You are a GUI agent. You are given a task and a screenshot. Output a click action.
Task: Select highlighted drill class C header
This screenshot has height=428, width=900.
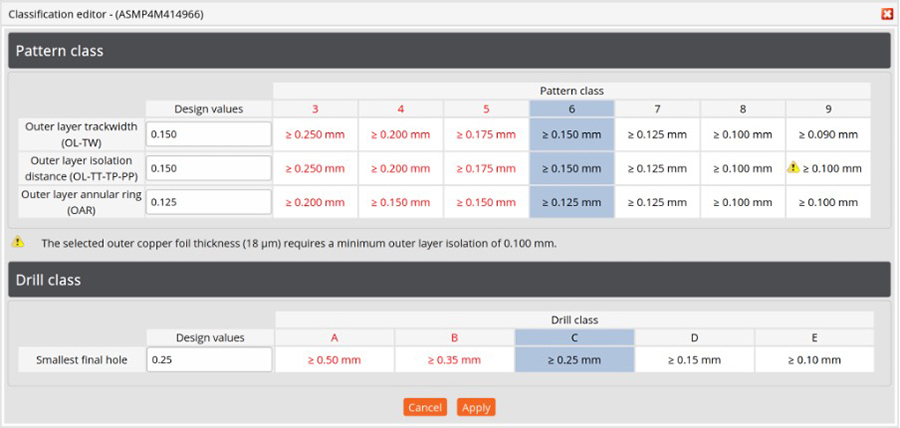574,337
